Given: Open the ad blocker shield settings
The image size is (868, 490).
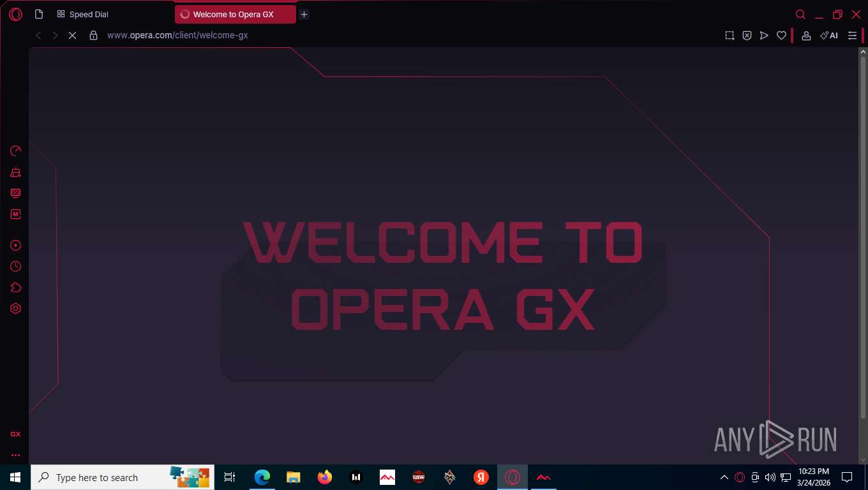Looking at the screenshot, I should [x=747, y=36].
